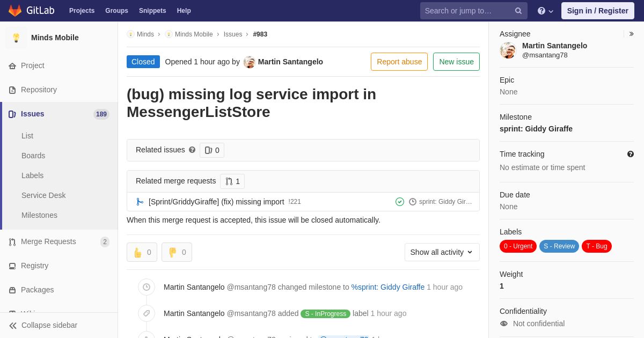Click author avatar next to Opened by
This screenshot has width=644, height=338.
pyautogui.click(x=249, y=62)
